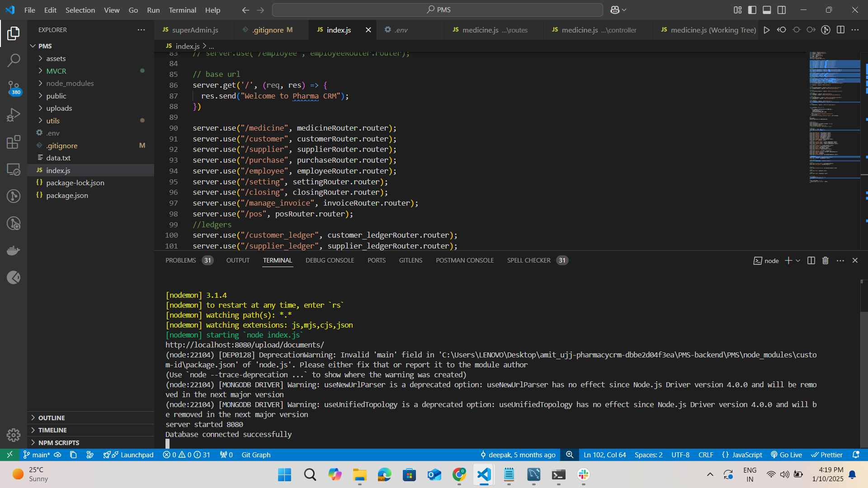The width and height of the screenshot is (868, 488).
Task: Click Go Live in status bar
Action: point(787,455)
